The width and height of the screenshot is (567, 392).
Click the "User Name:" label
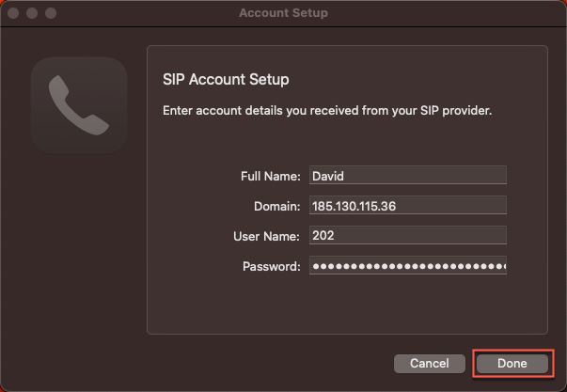click(x=266, y=236)
